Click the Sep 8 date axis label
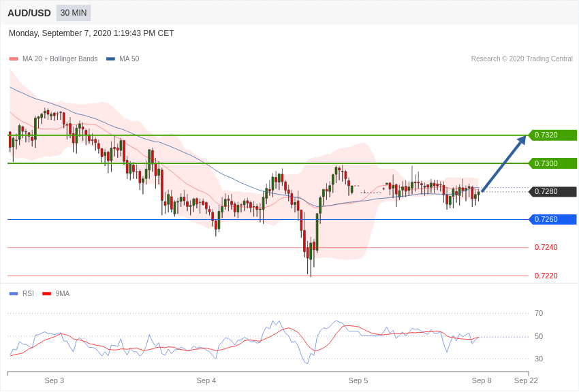The image size is (579, 392). coord(482,380)
